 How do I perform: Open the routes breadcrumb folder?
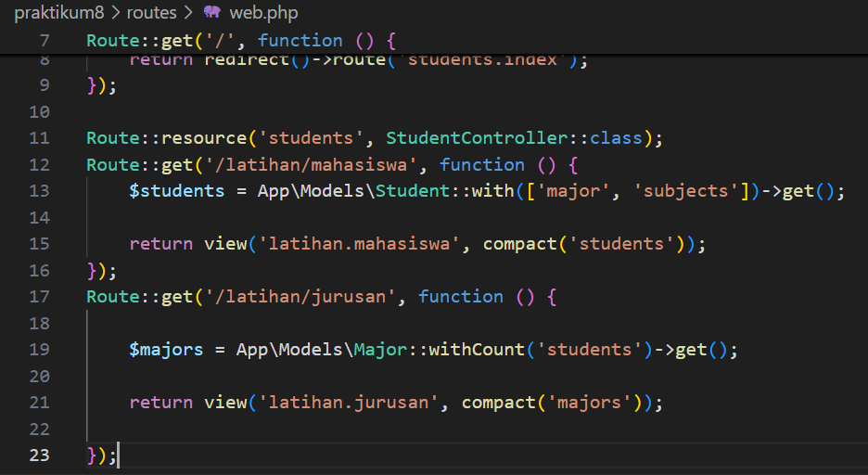click(x=151, y=13)
